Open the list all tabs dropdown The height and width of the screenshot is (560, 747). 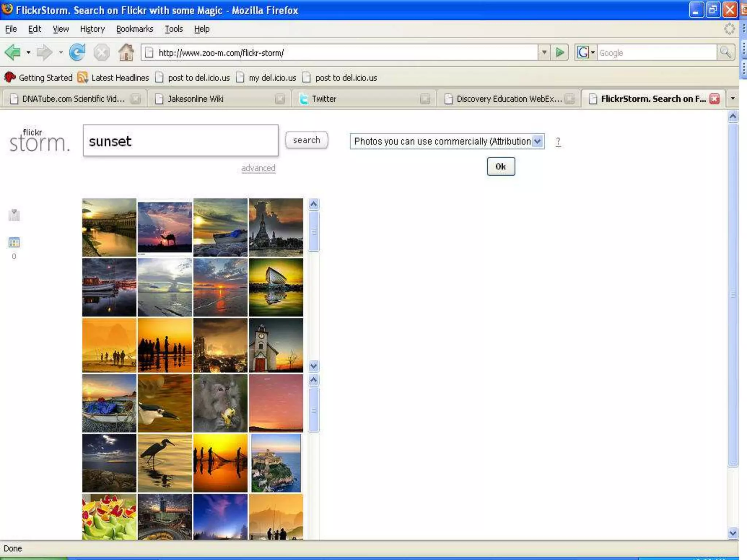732,98
